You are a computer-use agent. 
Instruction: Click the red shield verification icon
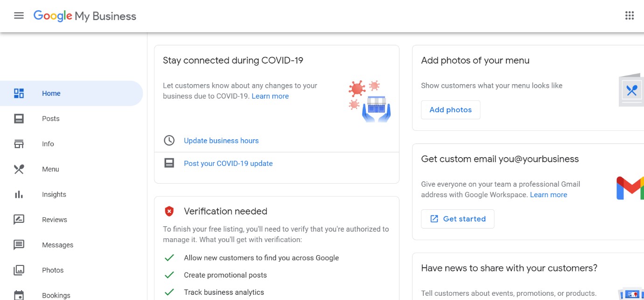169,211
